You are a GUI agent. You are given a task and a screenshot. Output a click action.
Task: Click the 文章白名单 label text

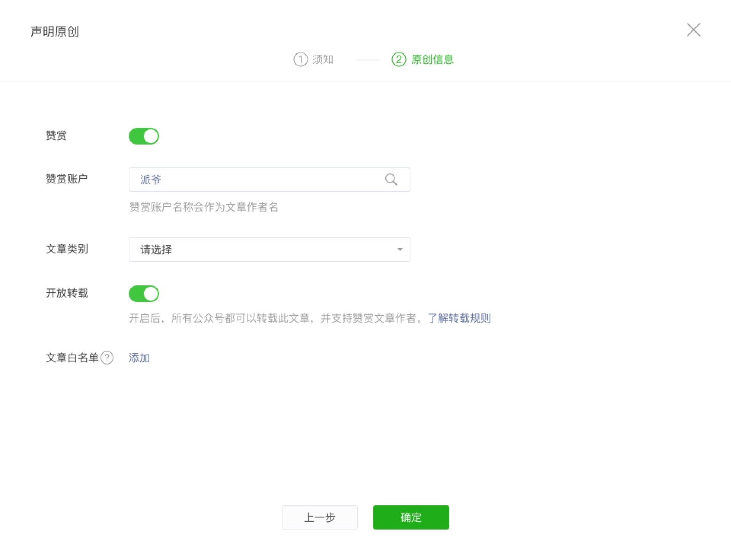[x=72, y=358]
